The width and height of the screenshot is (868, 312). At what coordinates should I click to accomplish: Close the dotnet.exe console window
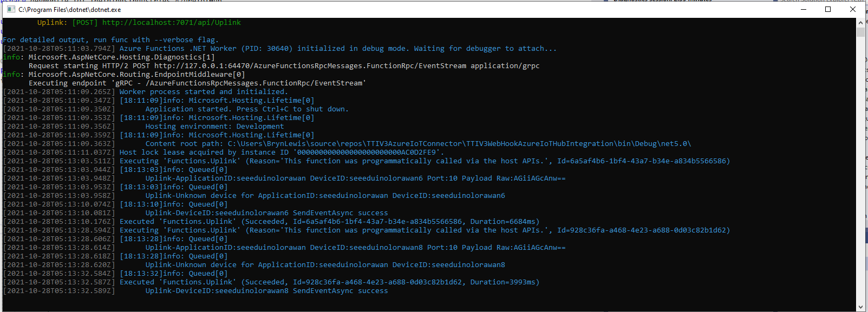coord(853,9)
